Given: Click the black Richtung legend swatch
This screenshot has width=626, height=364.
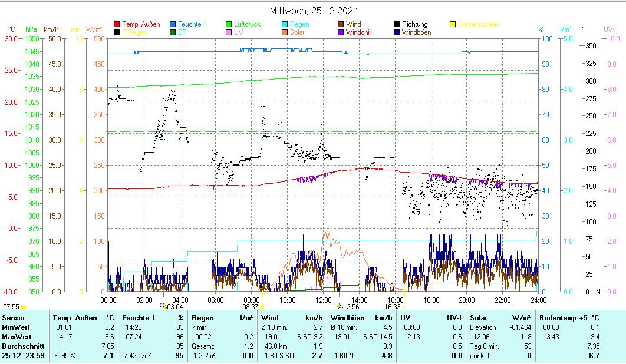Looking at the screenshot, I should [x=397, y=24].
